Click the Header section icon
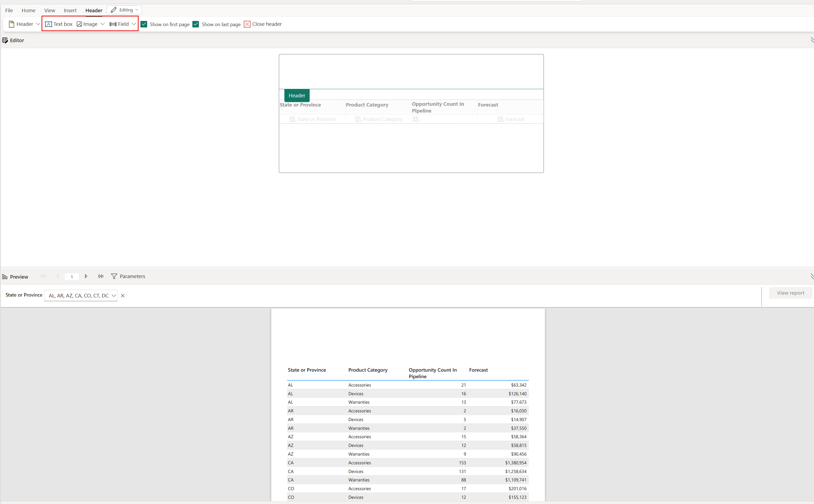The width and height of the screenshot is (814, 504). pyautogui.click(x=11, y=24)
